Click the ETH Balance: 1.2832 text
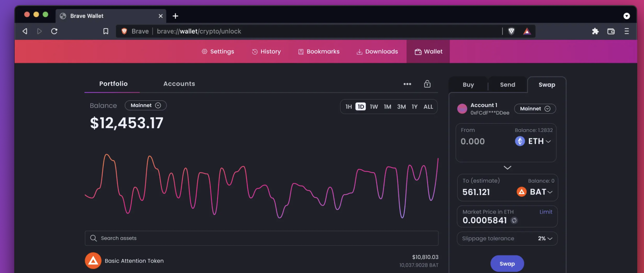Screen dimensions: 644x273 [x=534, y=130]
